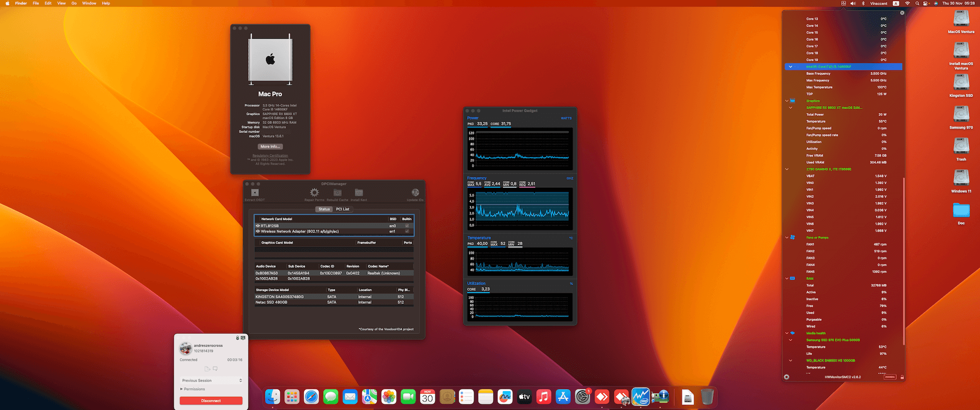Collapse the RAM section in HWMonitorSMC2
Image resolution: width=980 pixels, height=410 pixels.
coord(787,278)
